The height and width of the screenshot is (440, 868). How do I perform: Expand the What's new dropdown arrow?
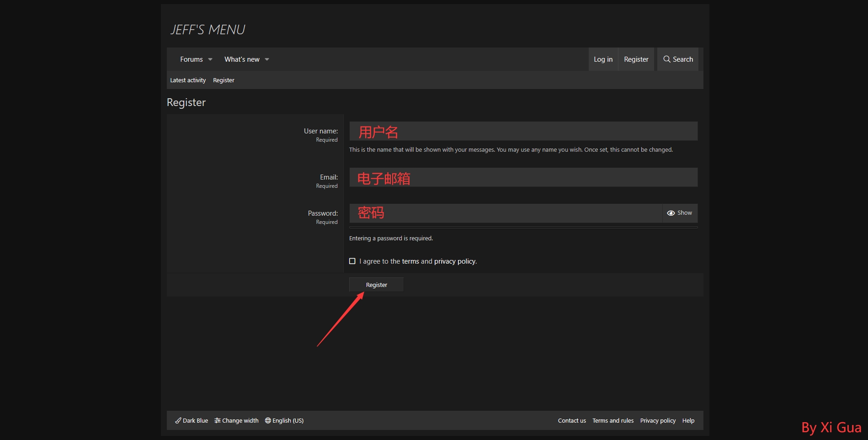point(267,59)
